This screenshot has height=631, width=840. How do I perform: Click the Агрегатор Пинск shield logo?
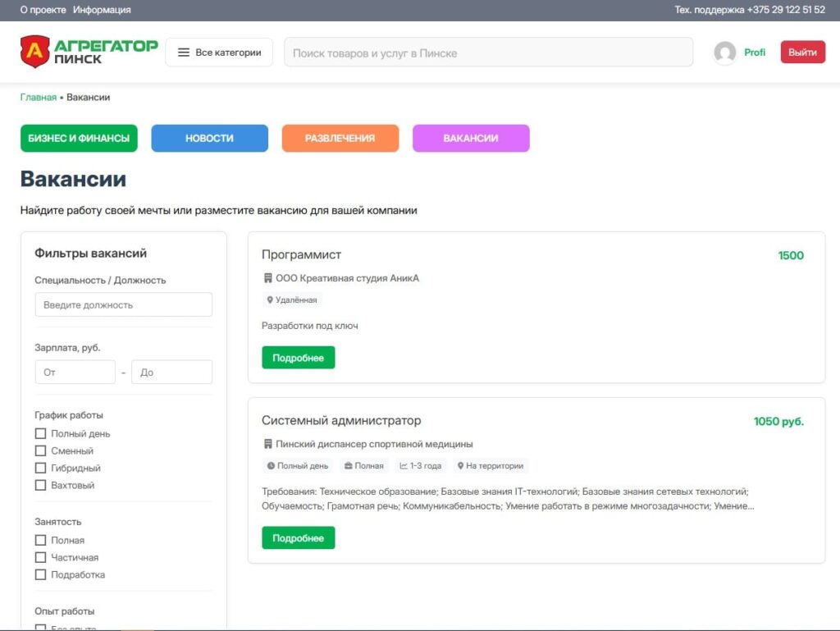[x=34, y=52]
